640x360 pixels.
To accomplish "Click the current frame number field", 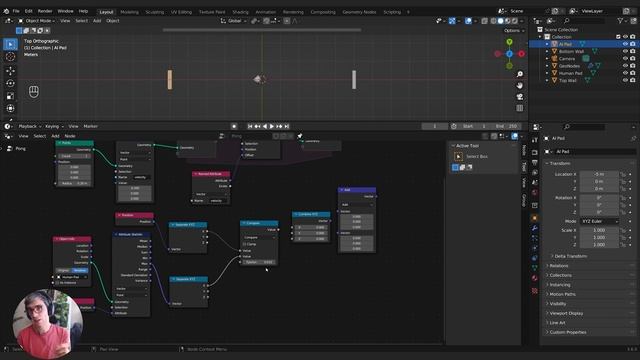I will (434, 127).
